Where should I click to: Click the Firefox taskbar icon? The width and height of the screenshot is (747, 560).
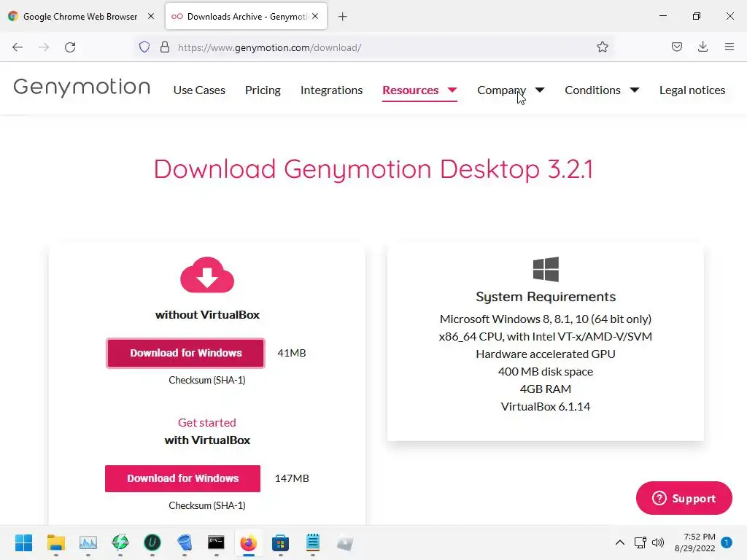point(248,542)
